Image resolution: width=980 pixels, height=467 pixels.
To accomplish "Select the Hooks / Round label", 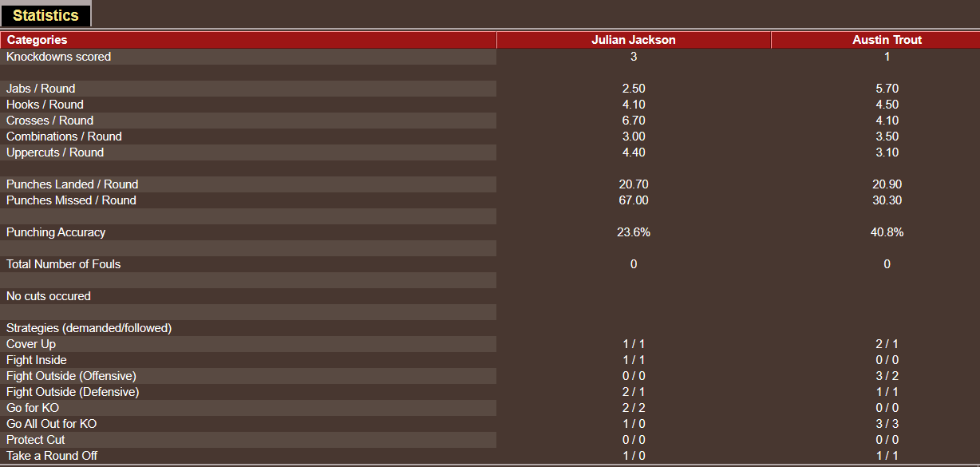I will click(x=45, y=105).
